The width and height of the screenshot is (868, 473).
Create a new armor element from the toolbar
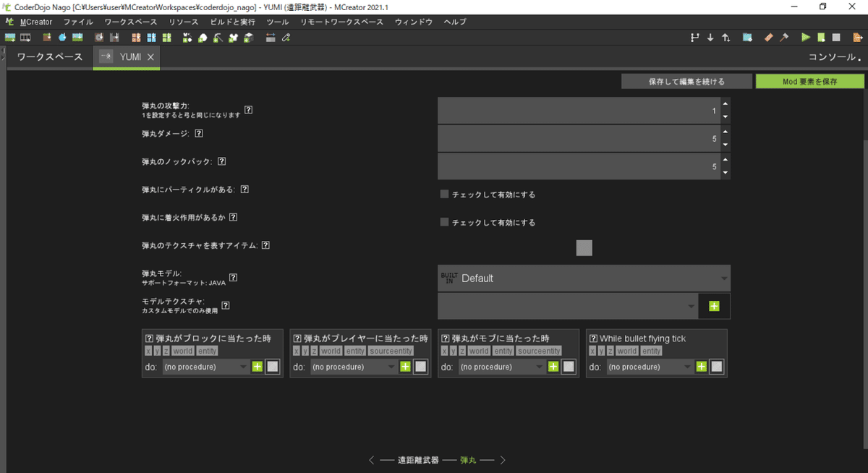point(233,37)
